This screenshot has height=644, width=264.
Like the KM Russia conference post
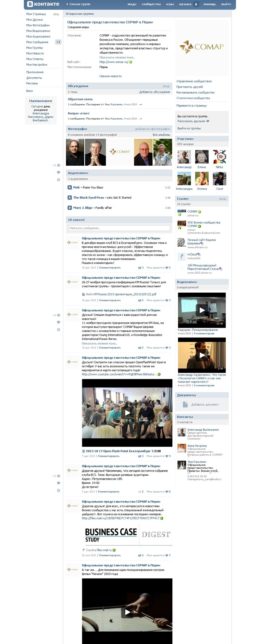tap(166, 300)
